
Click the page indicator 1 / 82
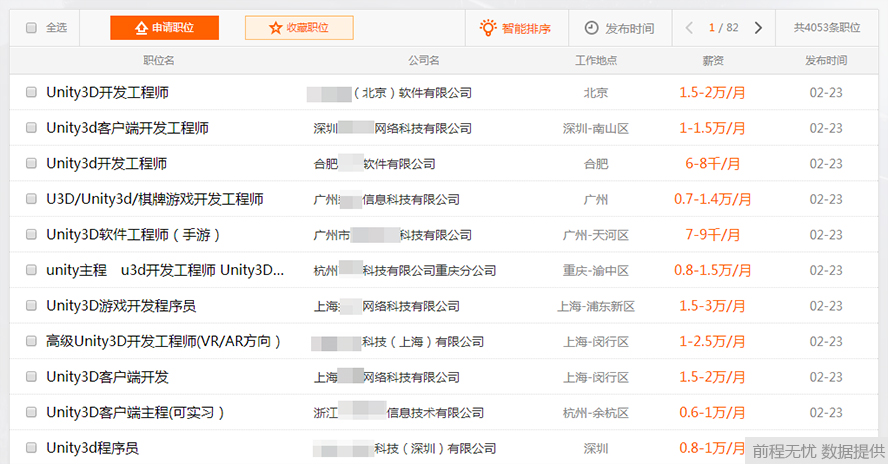723,28
